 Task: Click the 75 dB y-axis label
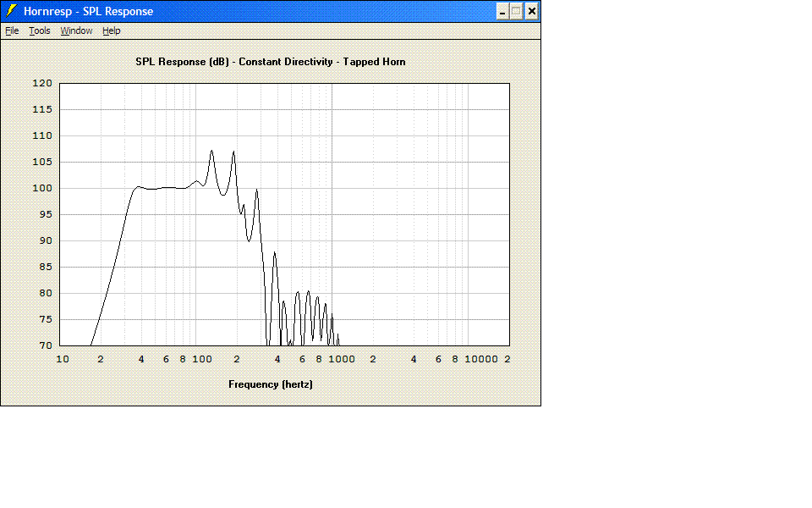point(46,319)
